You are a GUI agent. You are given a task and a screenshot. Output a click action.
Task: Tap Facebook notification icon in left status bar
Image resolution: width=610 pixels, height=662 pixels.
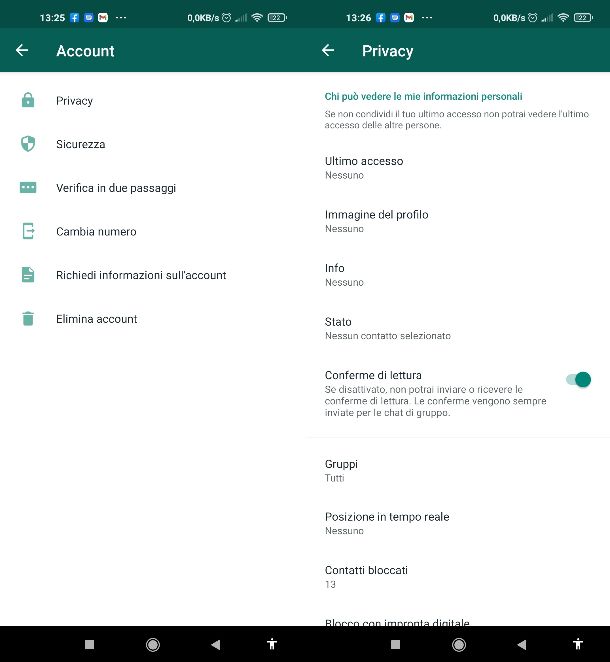click(x=74, y=18)
